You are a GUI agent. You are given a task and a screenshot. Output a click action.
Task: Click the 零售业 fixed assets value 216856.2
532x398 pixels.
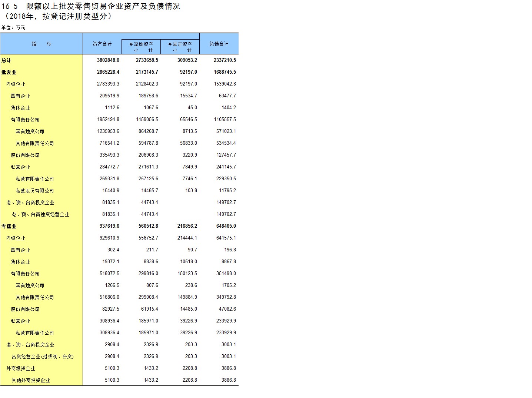tap(187, 226)
